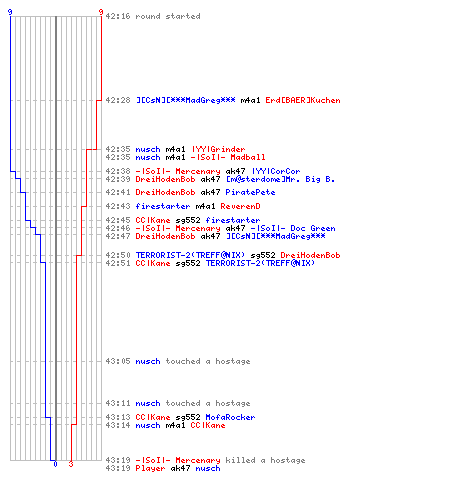Viewport: 450px width, 500px height.
Task: Click the red team final count 3
Action: tap(71, 464)
